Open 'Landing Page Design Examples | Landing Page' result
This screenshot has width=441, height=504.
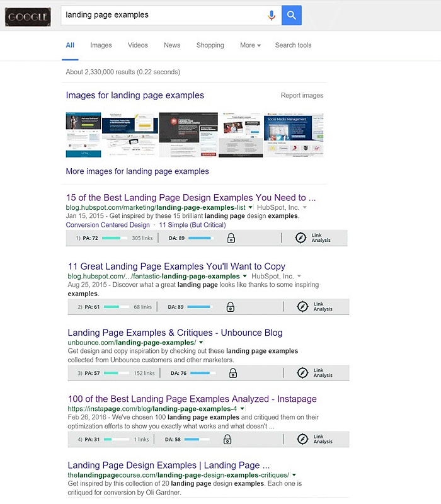pos(169,465)
